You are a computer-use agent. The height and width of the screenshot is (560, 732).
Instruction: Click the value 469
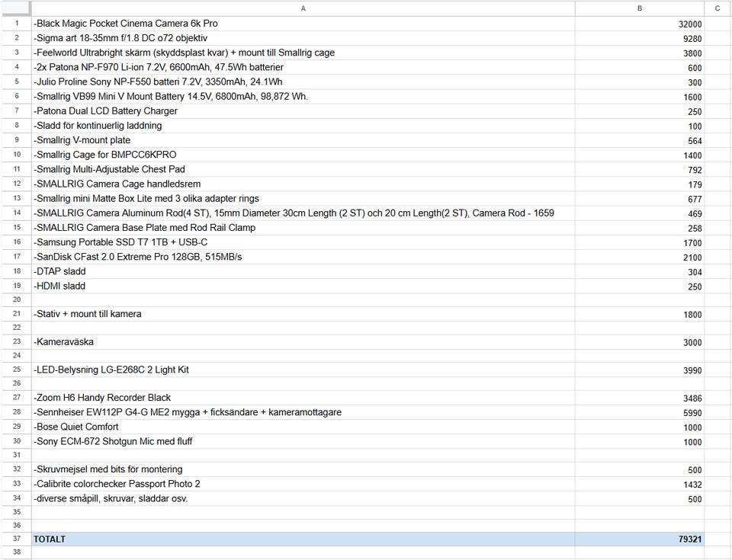[695, 214]
